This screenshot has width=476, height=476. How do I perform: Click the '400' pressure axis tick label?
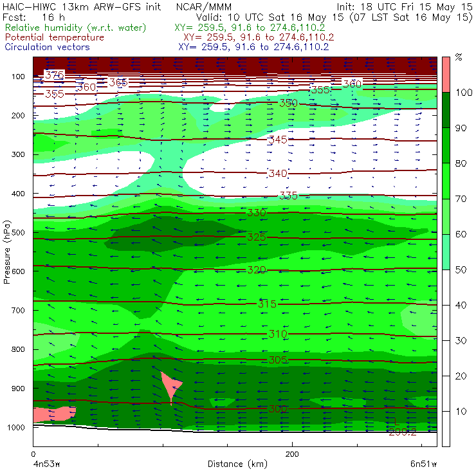[18, 194]
